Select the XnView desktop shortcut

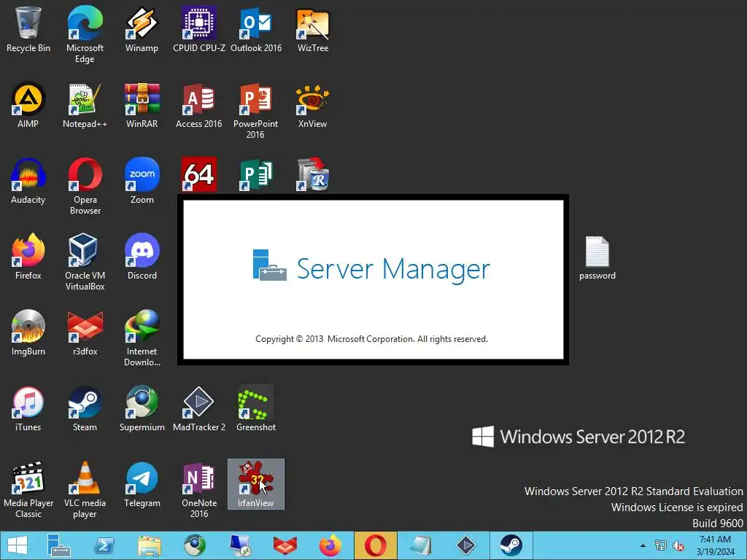click(x=312, y=105)
